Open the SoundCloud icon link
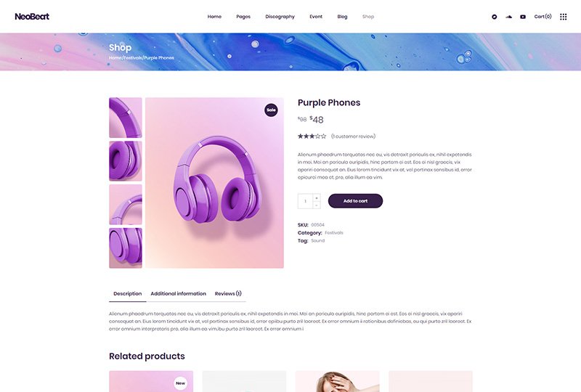Viewport: 581px width, 392px height. 509,17
